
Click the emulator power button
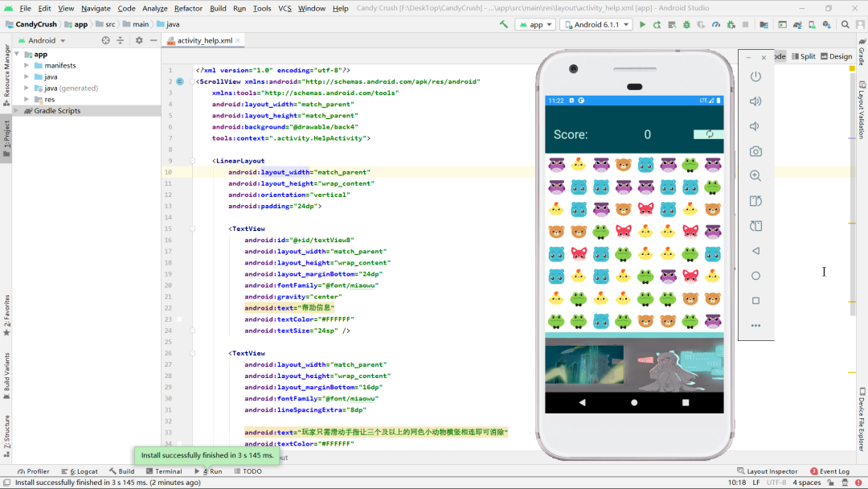pyautogui.click(x=755, y=76)
